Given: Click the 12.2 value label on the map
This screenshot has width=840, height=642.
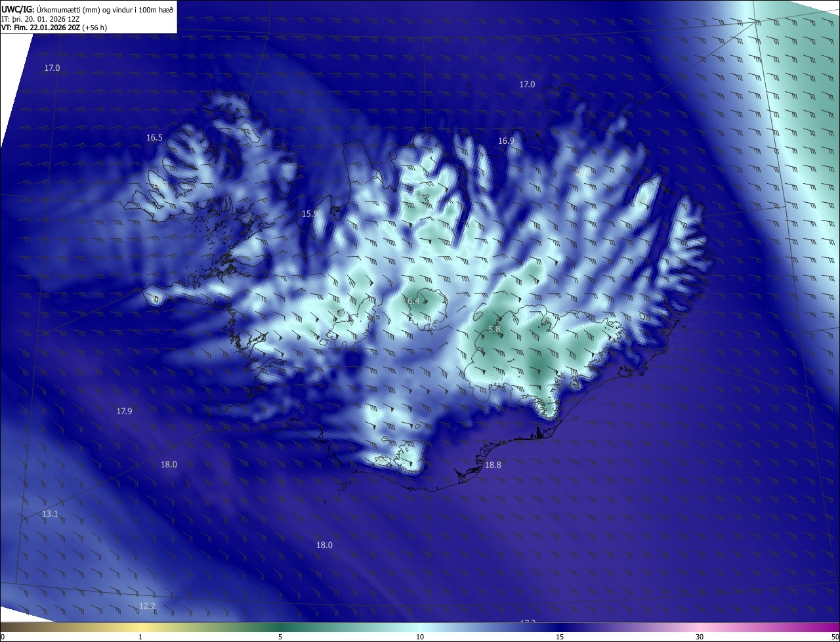Looking at the screenshot, I should [x=147, y=607].
